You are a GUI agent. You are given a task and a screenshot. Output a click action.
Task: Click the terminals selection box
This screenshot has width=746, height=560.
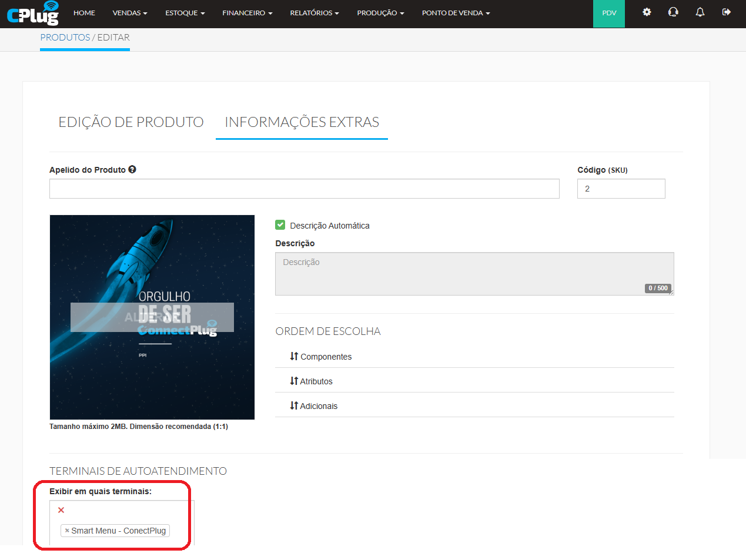121,522
